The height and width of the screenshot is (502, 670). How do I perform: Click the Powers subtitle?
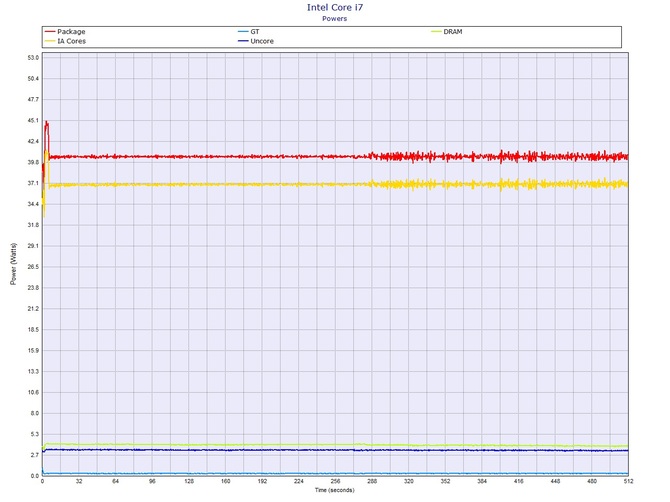click(335, 18)
